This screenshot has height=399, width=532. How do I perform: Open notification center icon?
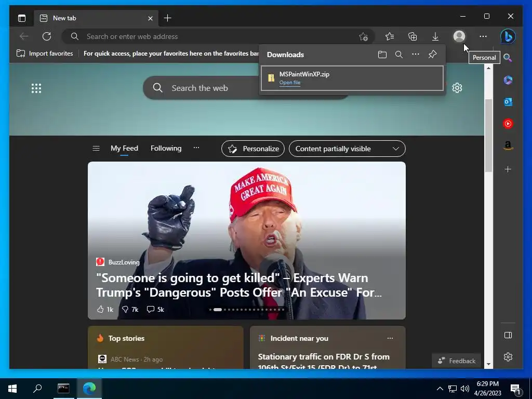coord(515,389)
